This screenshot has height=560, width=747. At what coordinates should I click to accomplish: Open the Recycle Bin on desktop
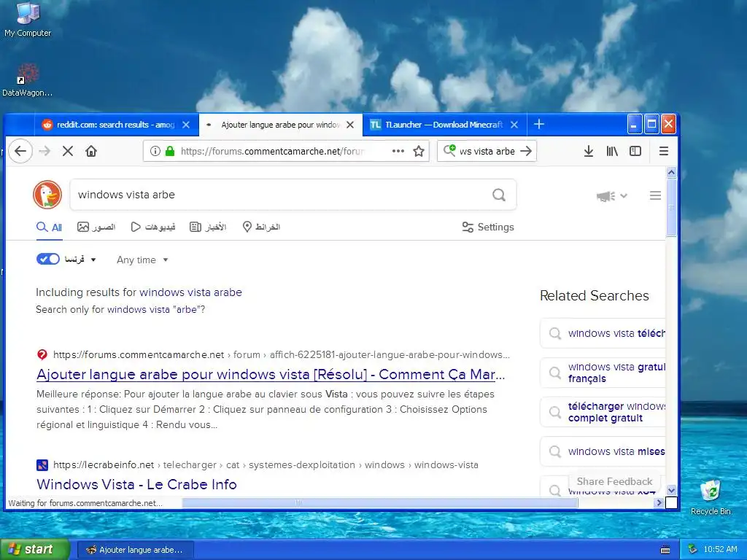(x=711, y=497)
